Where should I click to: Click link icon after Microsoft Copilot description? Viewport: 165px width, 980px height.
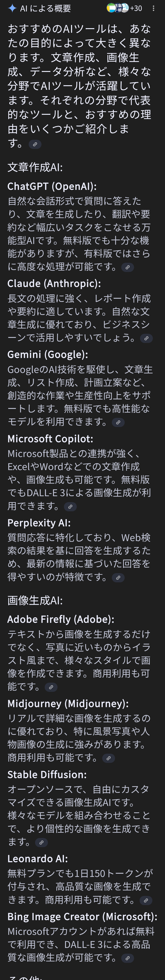(x=70, y=507)
